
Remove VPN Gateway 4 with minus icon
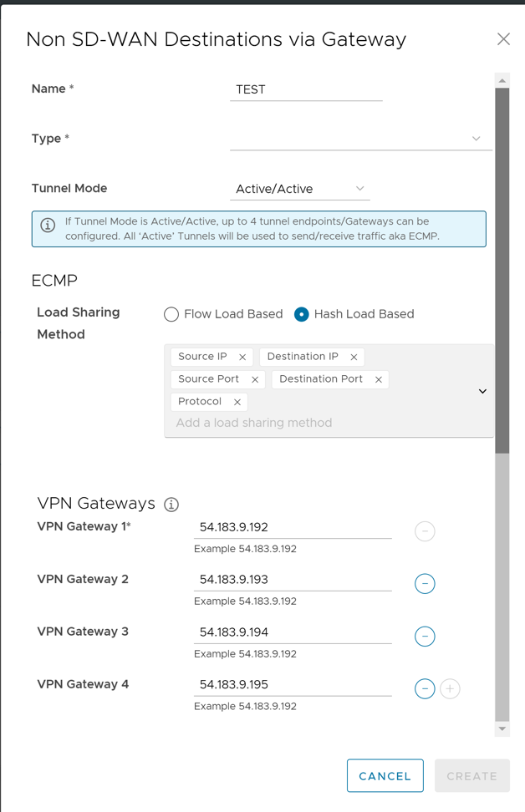[425, 689]
